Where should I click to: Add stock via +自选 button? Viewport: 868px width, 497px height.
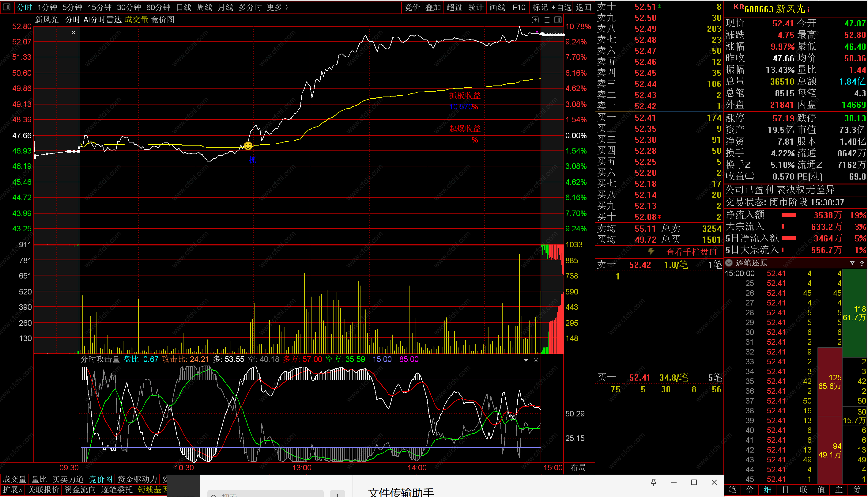(562, 7)
